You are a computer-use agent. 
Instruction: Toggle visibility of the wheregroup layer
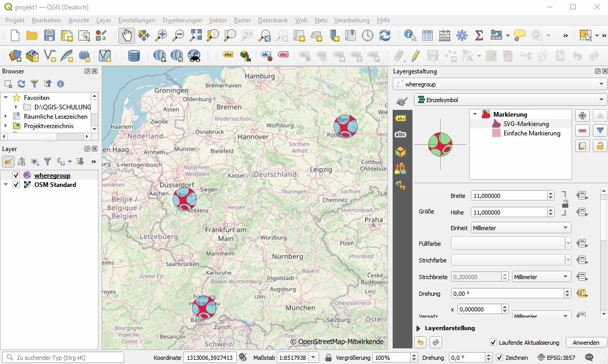click(x=16, y=175)
